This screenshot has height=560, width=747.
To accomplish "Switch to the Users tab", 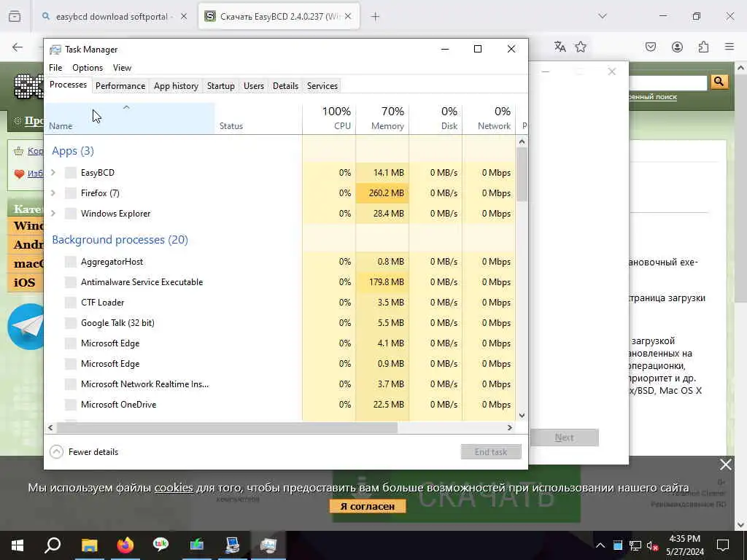I will (253, 86).
